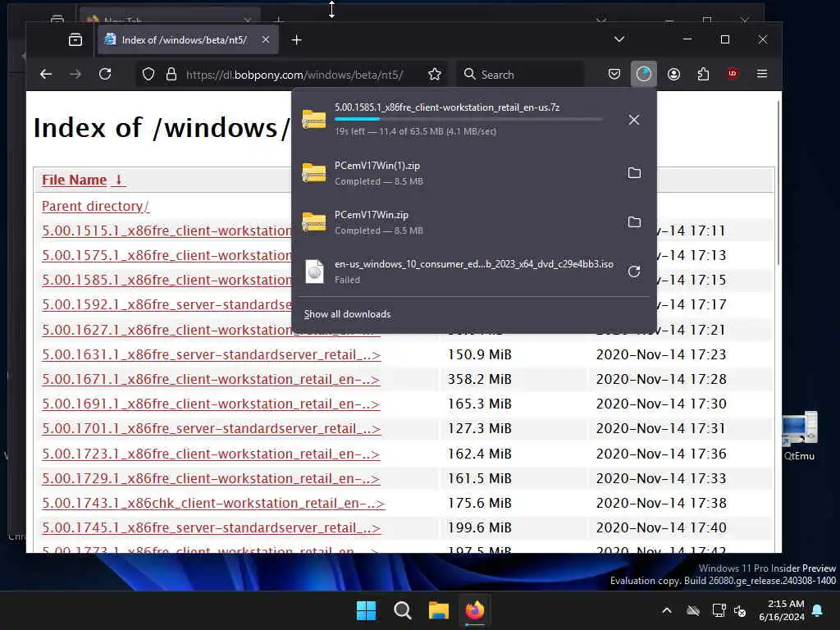Screen dimensions: 840x630
Task: Open the Firefox account icon
Action: (674, 74)
